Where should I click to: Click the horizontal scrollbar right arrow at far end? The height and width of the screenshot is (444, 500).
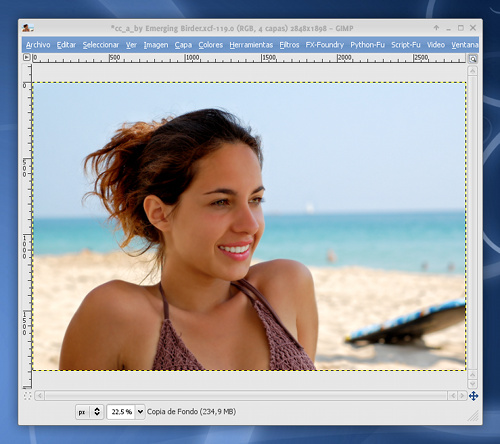coord(462,396)
